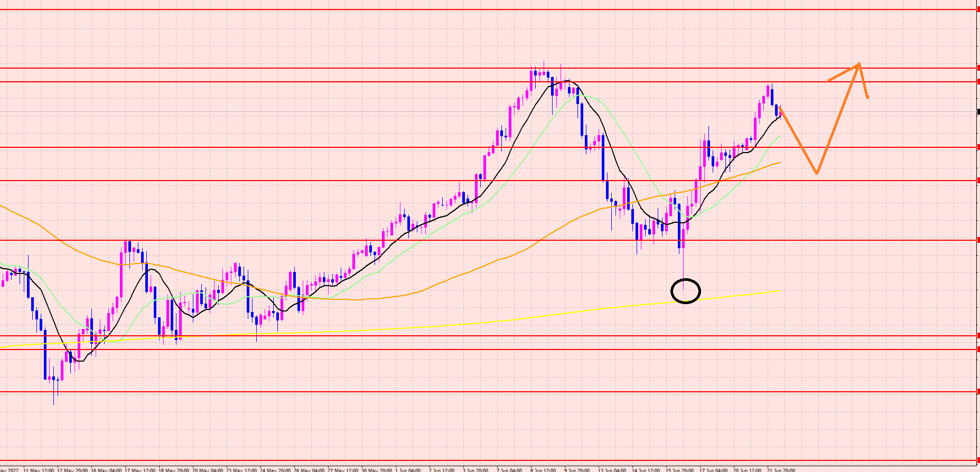Viewport: 980px width, 472px height.
Task: Click the '21 Jun 20:00' label on time axis
Action: [780, 469]
